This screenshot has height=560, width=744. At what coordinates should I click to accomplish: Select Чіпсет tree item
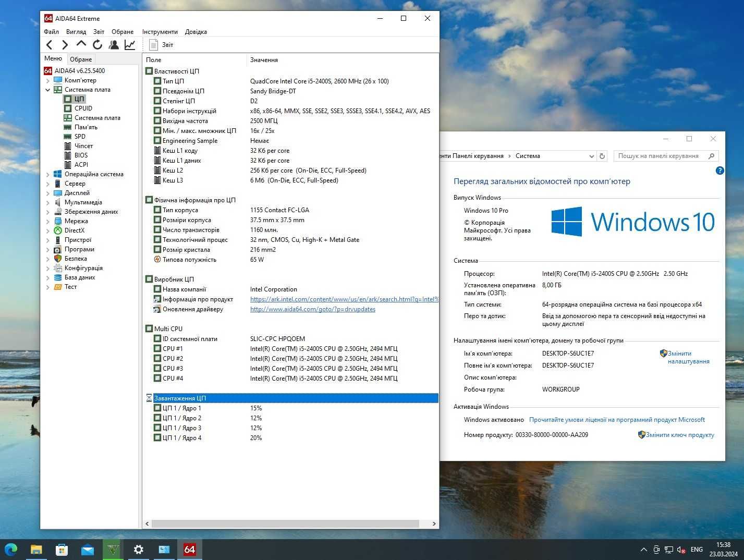tap(83, 146)
